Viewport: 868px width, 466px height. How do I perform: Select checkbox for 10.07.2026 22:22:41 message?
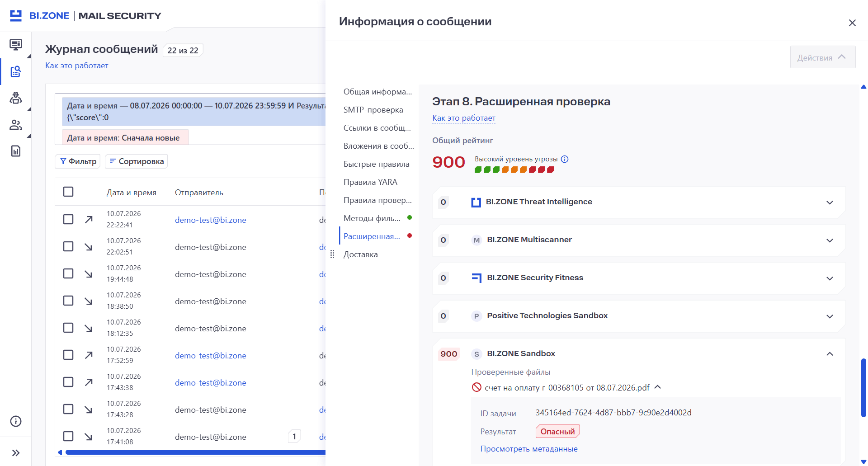pos(68,219)
